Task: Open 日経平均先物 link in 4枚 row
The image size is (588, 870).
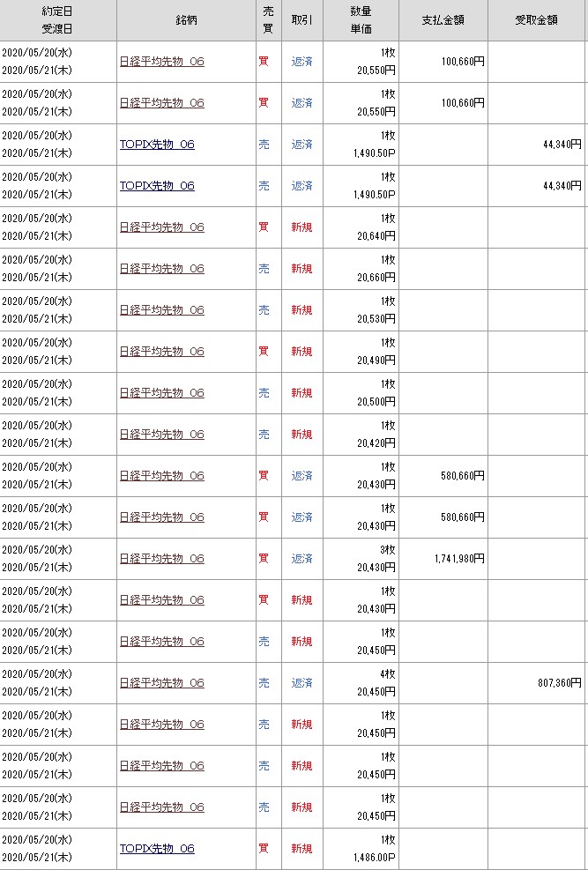Action: 161,683
